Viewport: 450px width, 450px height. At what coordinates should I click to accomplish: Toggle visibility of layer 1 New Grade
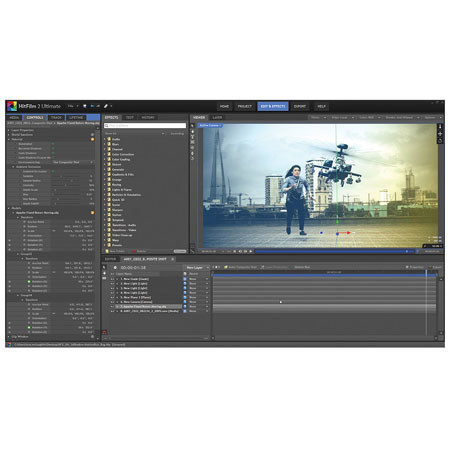click(x=112, y=279)
